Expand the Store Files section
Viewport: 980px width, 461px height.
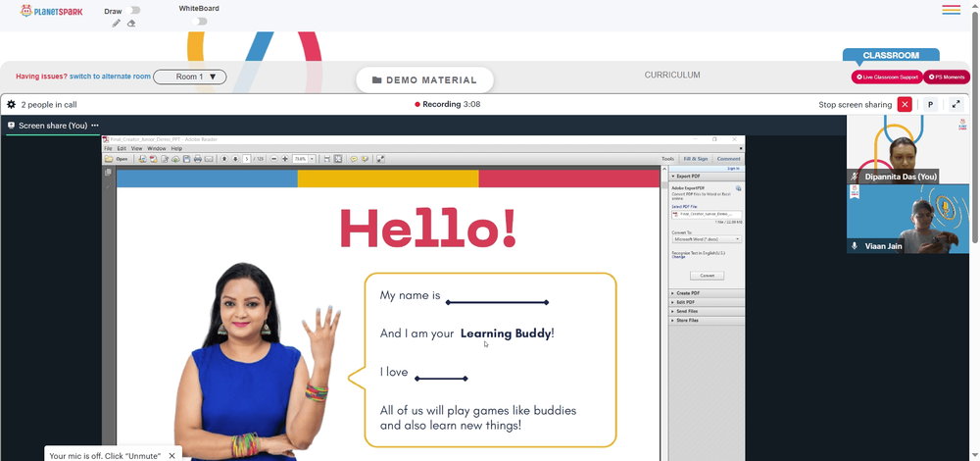coord(707,321)
